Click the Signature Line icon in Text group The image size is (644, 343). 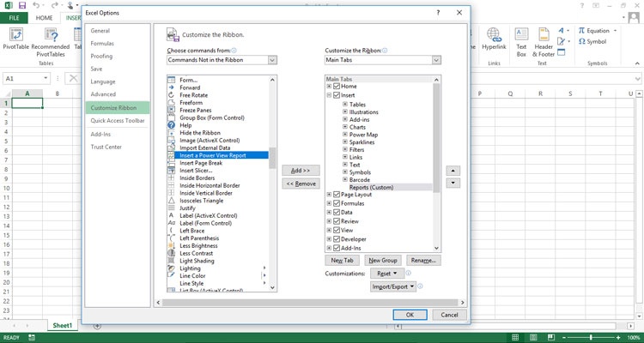pos(561,41)
